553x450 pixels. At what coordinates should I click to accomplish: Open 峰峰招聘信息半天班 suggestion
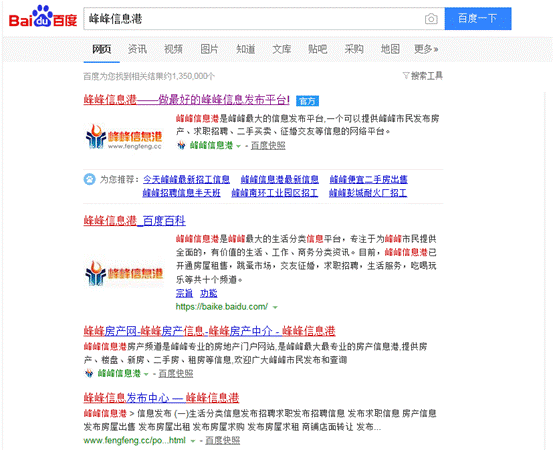point(182,193)
